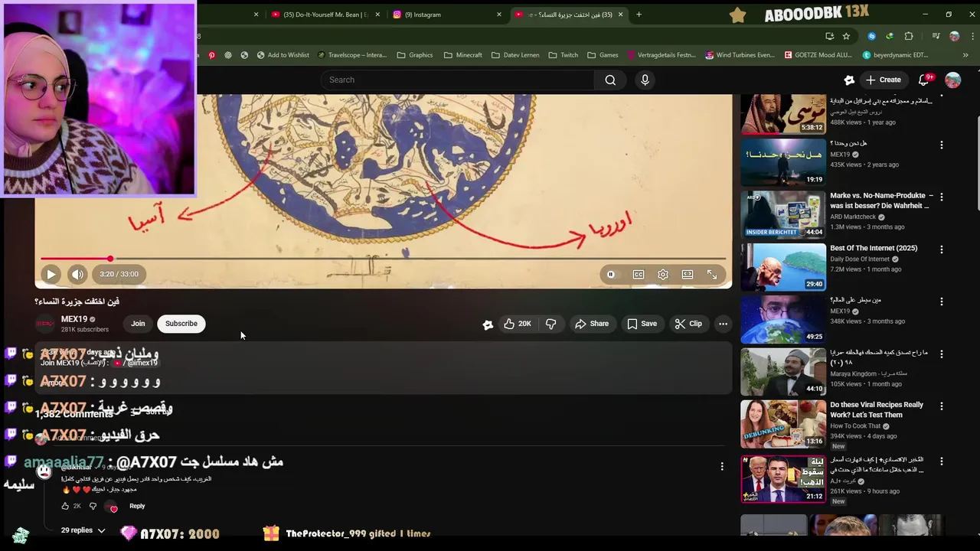Seek using the red video progress bar
The height and width of the screenshot is (551, 980).
pyautogui.click(x=383, y=259)
